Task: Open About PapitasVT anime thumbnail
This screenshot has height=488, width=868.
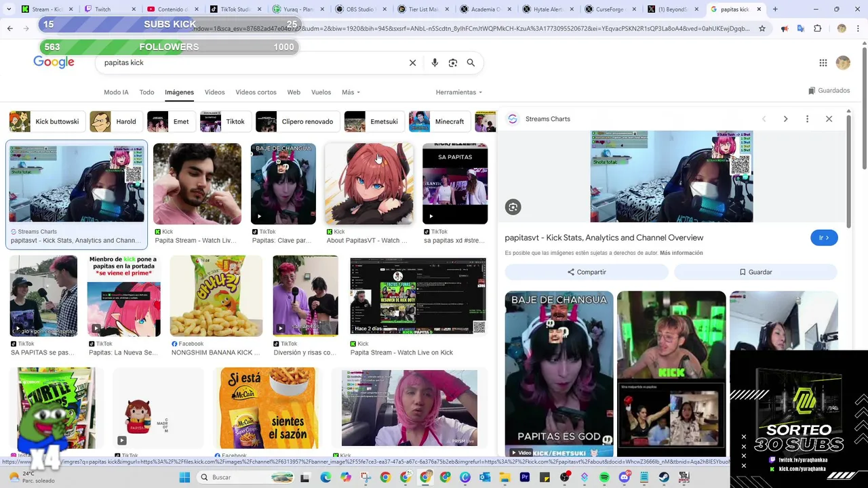Action: [x=368, y=184]
